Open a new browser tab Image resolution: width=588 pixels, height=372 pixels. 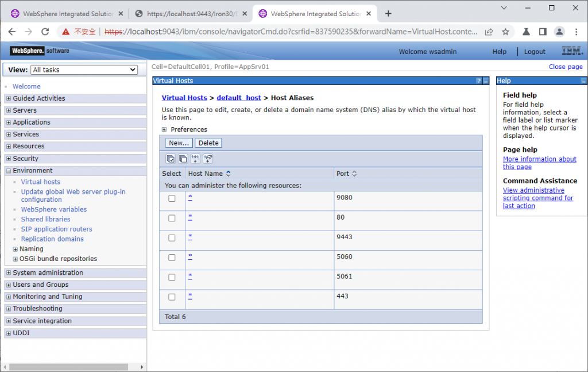[388, 14]
